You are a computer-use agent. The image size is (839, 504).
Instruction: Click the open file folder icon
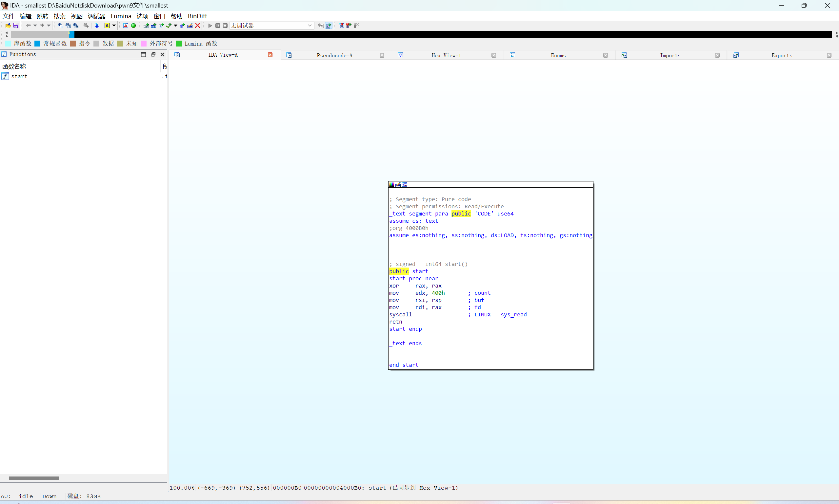click(8, 26)
